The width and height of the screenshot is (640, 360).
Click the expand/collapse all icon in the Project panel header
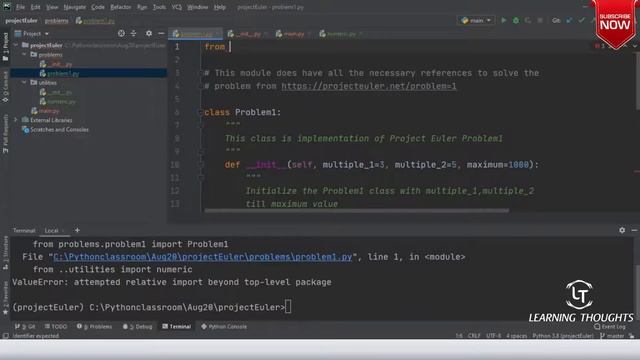point(133,33)
